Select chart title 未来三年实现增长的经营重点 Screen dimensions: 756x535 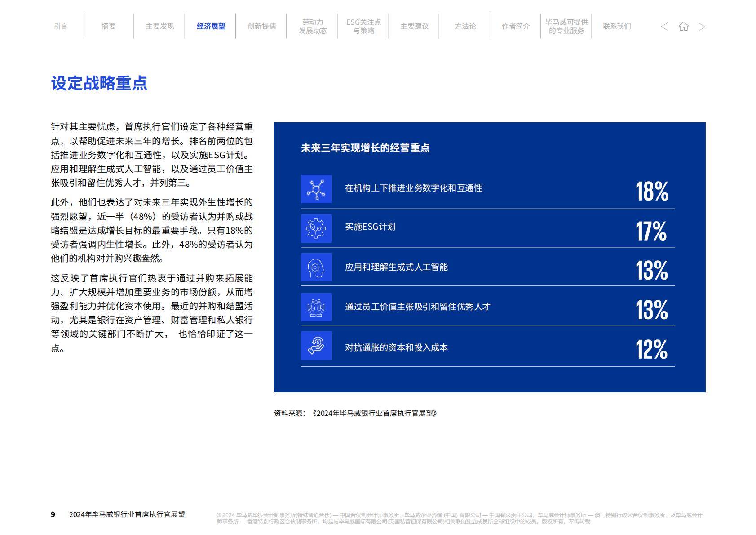pyautogui.click(x=365, y=148)
